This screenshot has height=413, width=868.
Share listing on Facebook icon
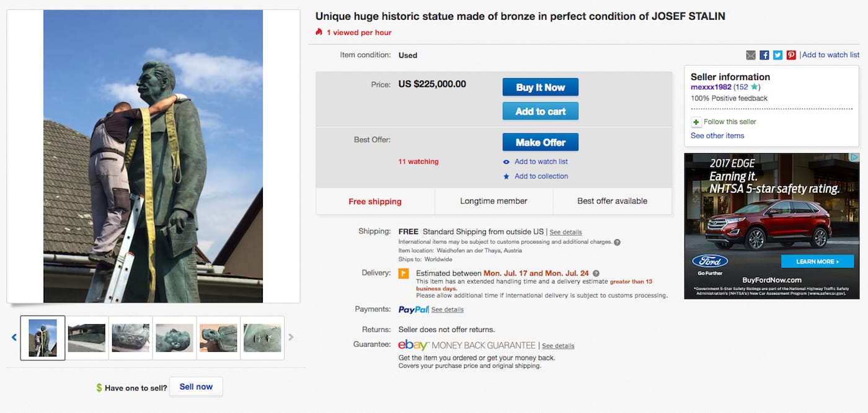coord(764,55)
